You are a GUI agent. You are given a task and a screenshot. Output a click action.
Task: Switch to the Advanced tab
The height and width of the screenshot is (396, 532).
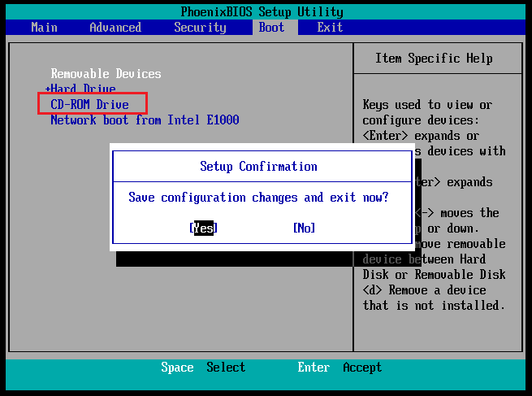coord(115,27)
